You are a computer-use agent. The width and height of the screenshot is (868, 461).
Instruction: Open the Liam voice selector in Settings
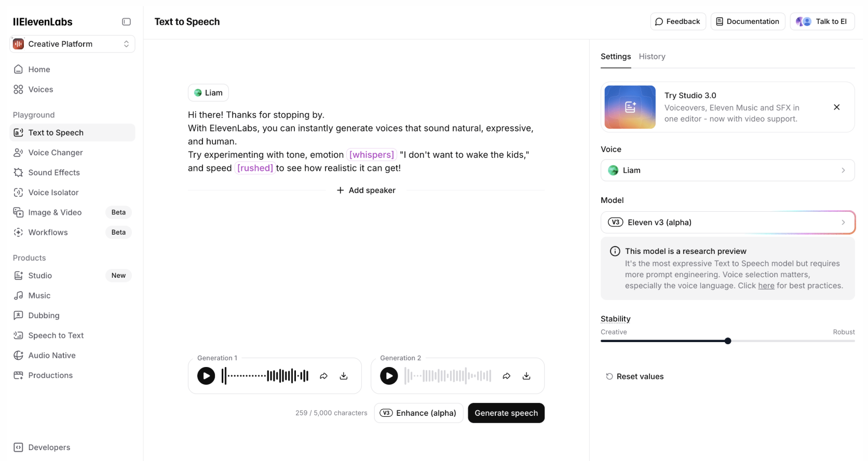point(727,170)
